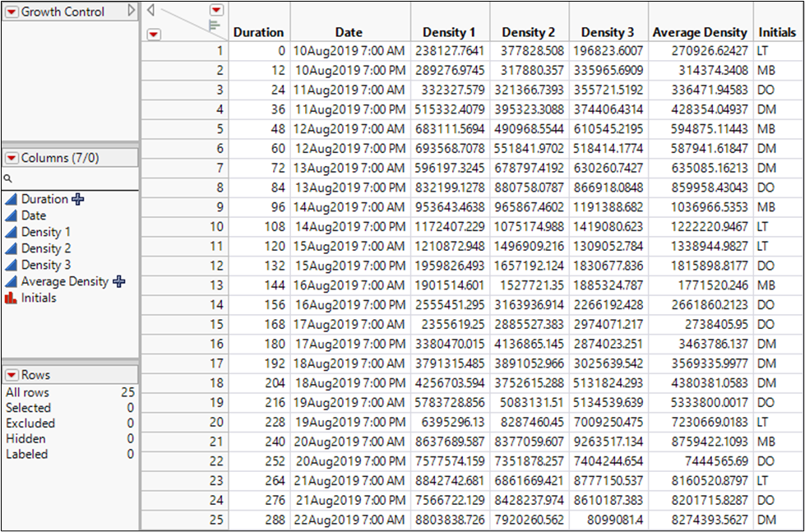
Task: Click the search icon in the Columns panel
Action: [x=8, y=178]
